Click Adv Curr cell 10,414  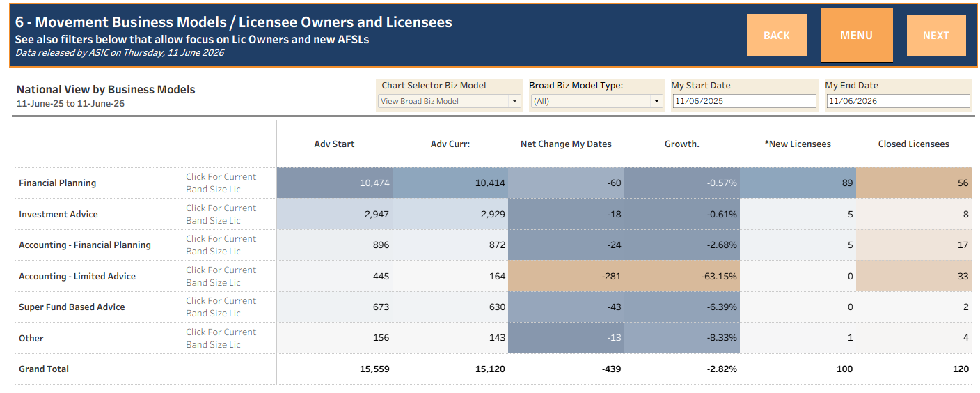[450, 183]
